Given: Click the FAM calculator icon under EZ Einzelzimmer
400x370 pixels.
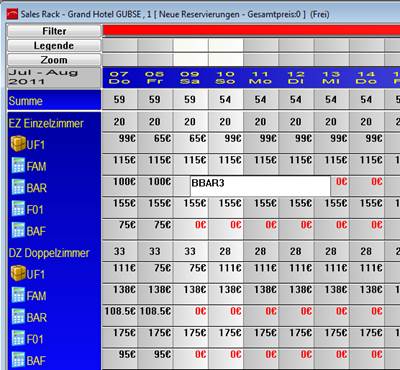Looking at the screenshot, I should click(18, 165).
